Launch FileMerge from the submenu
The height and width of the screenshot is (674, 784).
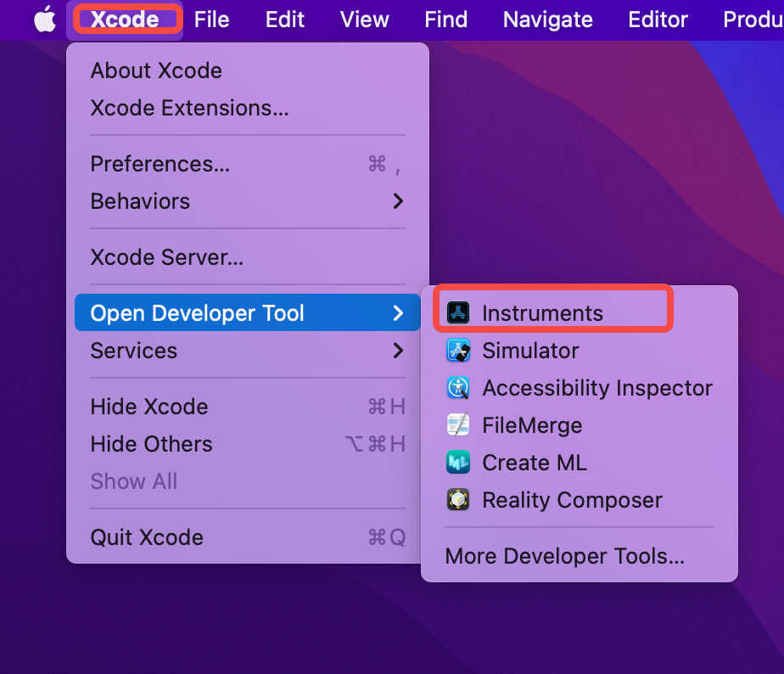click(x=580, y=424)
